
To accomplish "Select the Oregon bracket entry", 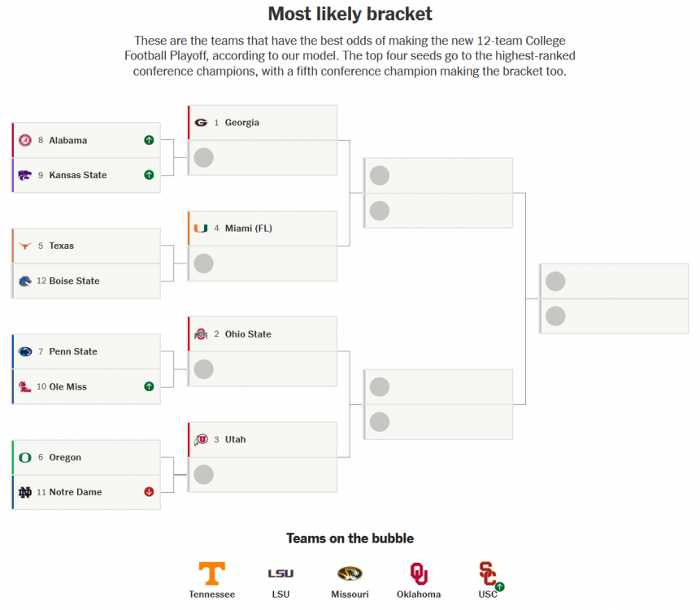I will click(86, 457).
